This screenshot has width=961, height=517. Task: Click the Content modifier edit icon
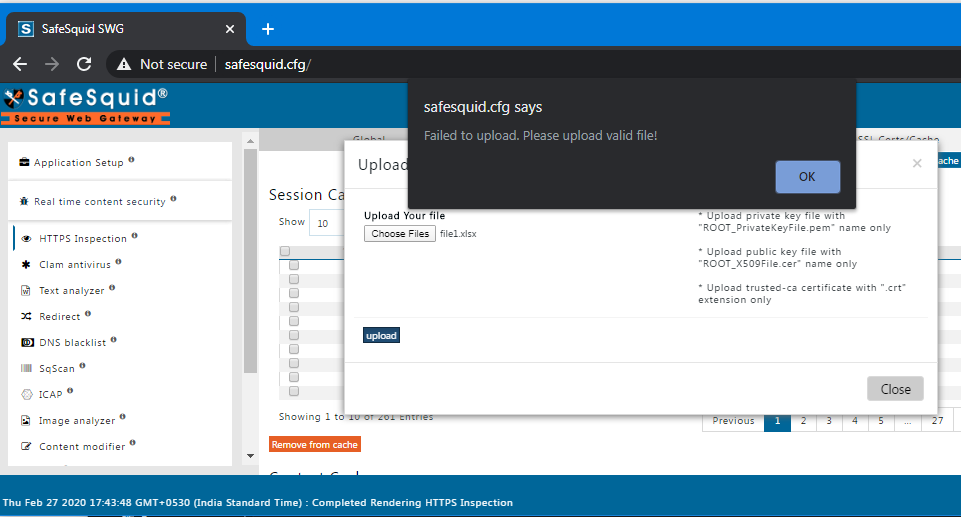point(26,446)
